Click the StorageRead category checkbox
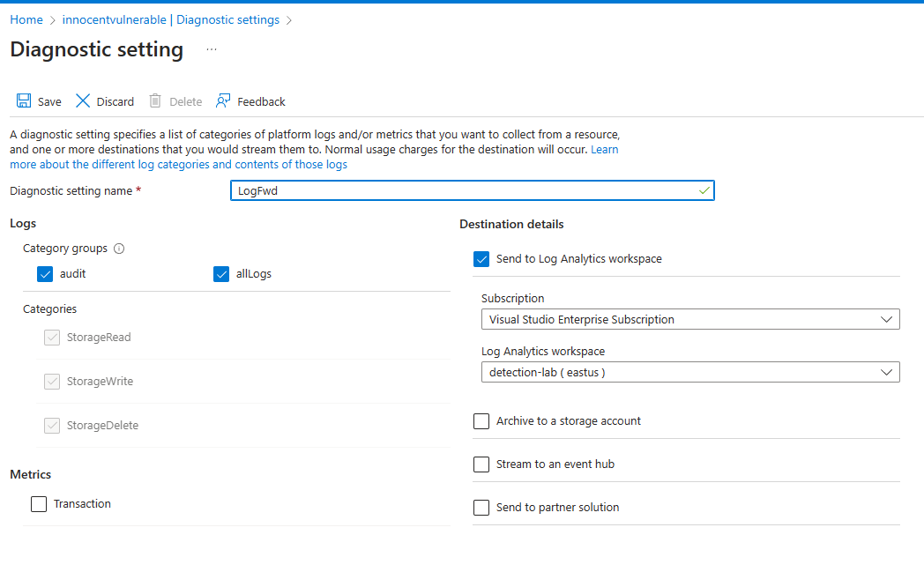 (52, 338)
